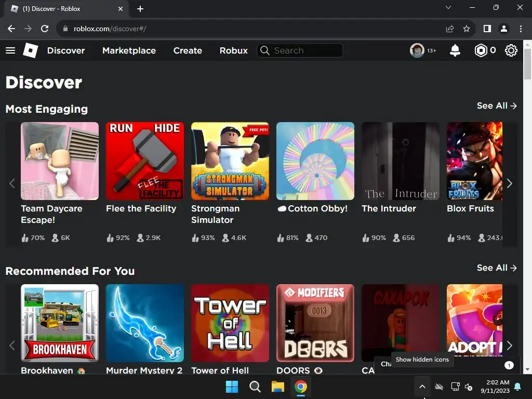Go back with the browser back arrow

11,29
